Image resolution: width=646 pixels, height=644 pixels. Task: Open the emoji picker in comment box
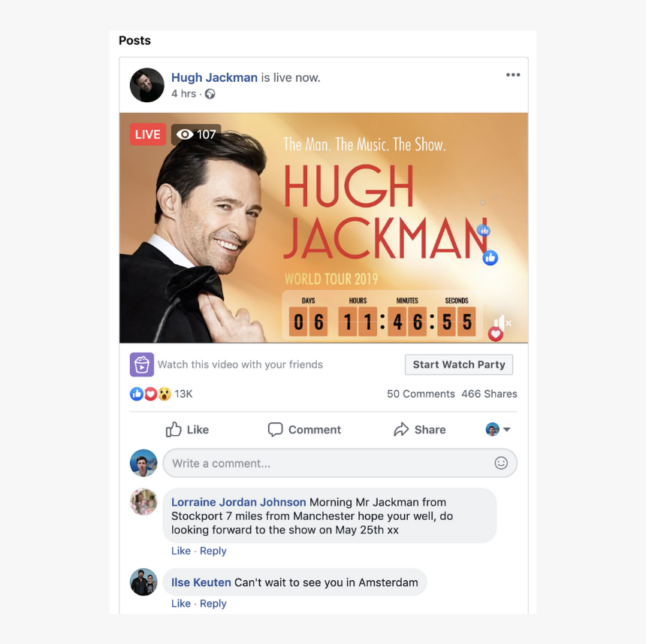501,463
